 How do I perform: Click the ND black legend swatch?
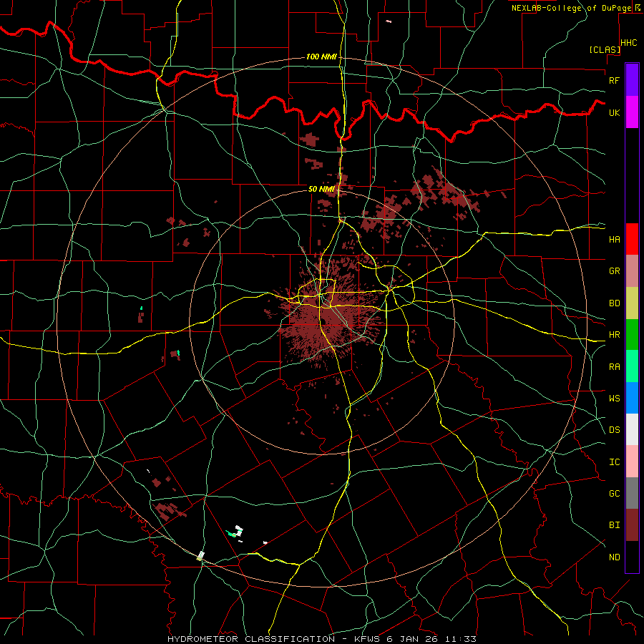click(x=632, y=557)
